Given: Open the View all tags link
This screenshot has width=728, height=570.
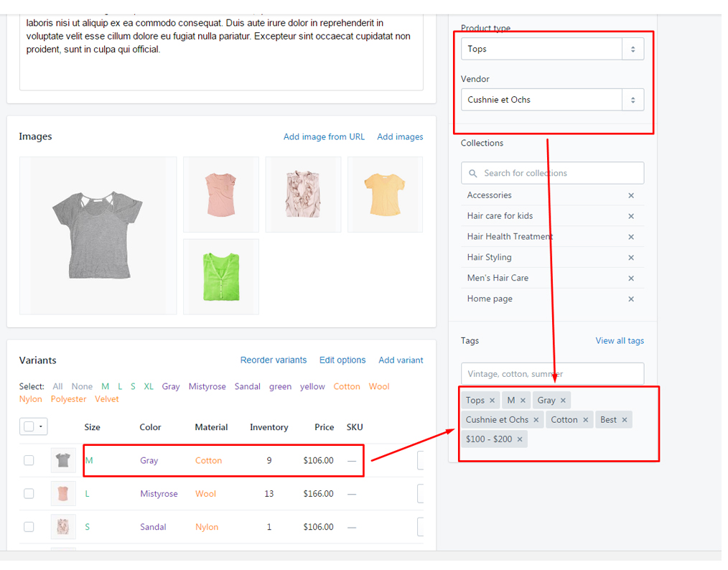Looking at the screenshot, I should coord(620,340).
